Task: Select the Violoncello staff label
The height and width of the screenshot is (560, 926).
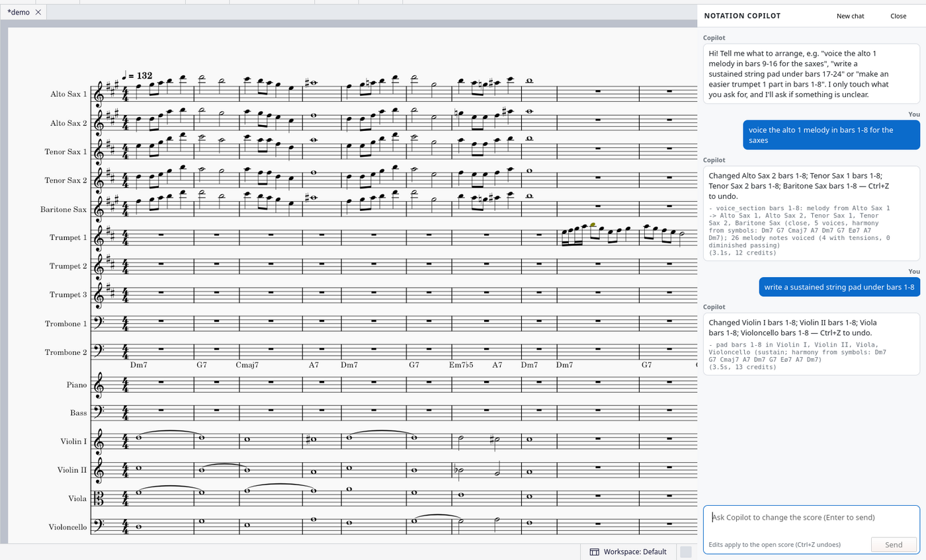Action: (x=67, y=527)
